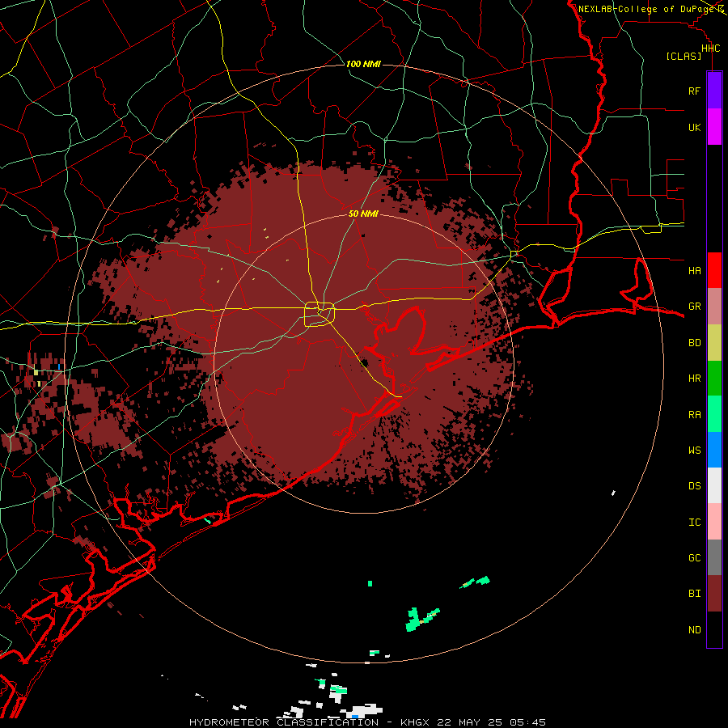Click the 'DS' legend label
The width and height of the screenshot is (728, 728).
pos(694,485)
